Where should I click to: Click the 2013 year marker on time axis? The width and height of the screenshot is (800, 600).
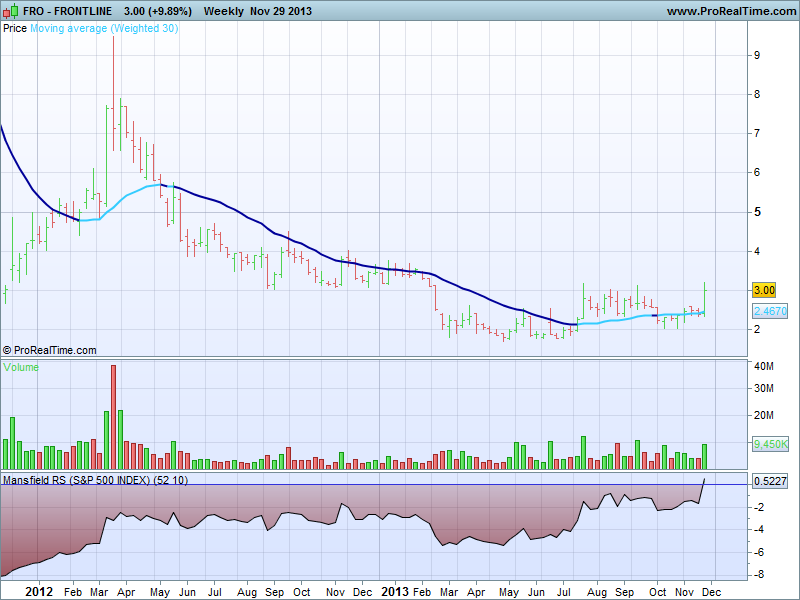(x=397, y=591)
